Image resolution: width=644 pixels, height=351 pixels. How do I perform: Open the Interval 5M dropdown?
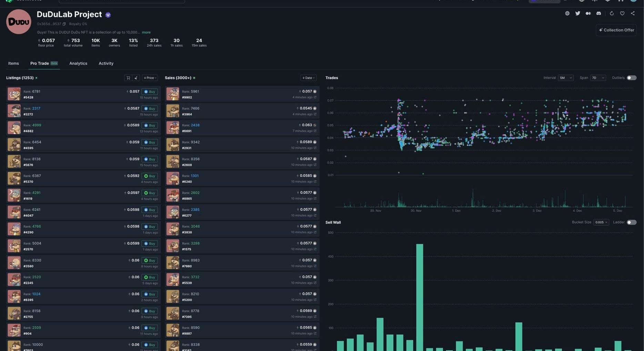point(565,78)
